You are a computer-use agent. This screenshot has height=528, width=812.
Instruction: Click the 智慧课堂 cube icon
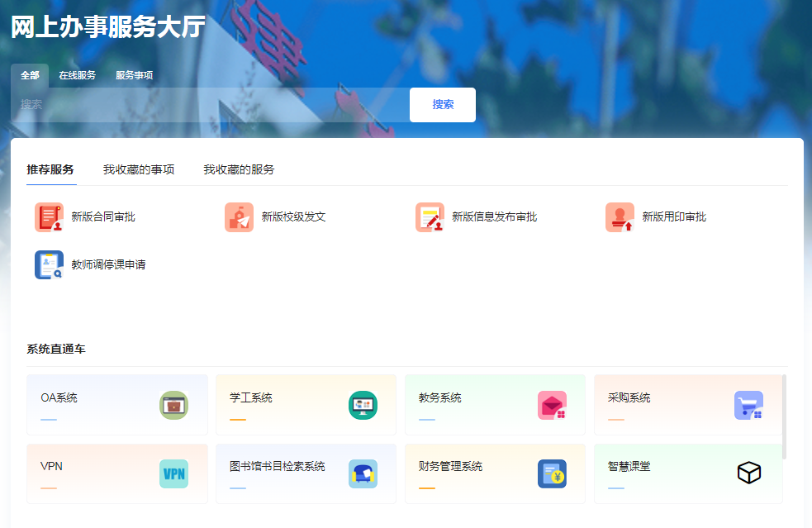click(748, 473)
